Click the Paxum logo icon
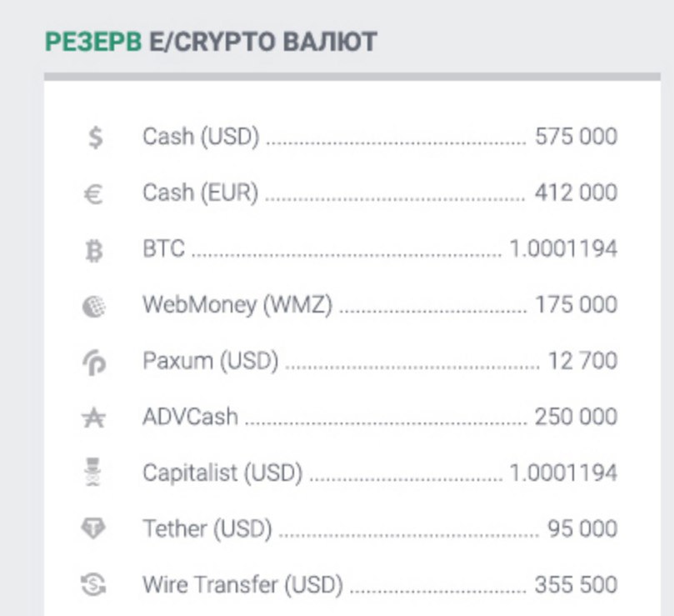Viewport: 674px width, 616px height. click(94, 363)
